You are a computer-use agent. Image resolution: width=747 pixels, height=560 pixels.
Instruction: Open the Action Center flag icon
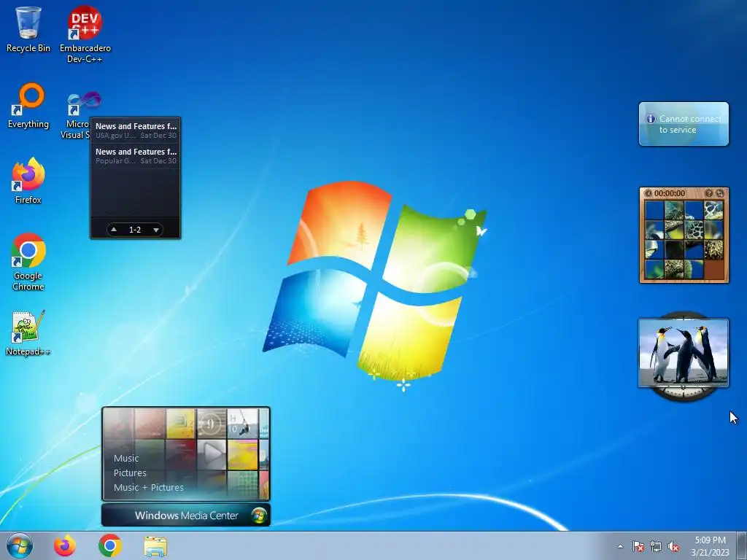pyautogui.click(x=638, y=546)
